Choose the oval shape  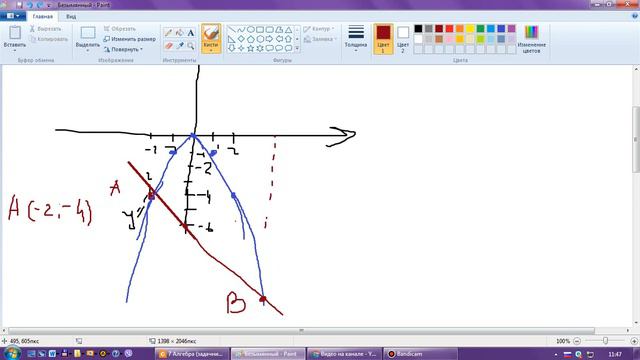(250, 29)
